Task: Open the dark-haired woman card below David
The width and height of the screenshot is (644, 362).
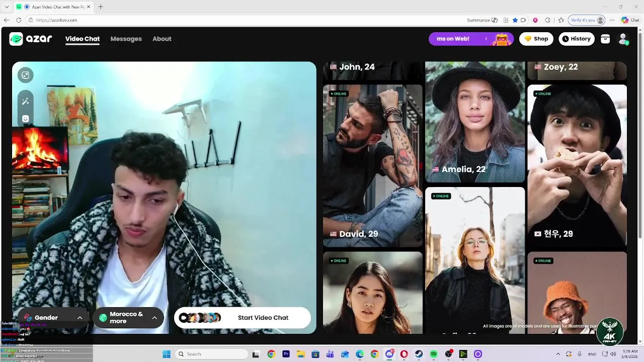Action: [x=373, y=293]
